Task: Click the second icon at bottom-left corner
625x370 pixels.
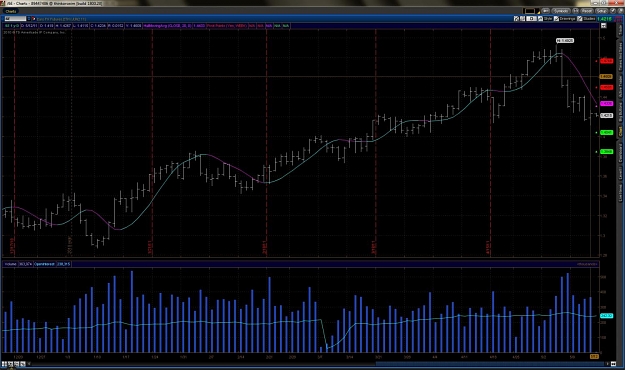Action: [x=10, y=364]
